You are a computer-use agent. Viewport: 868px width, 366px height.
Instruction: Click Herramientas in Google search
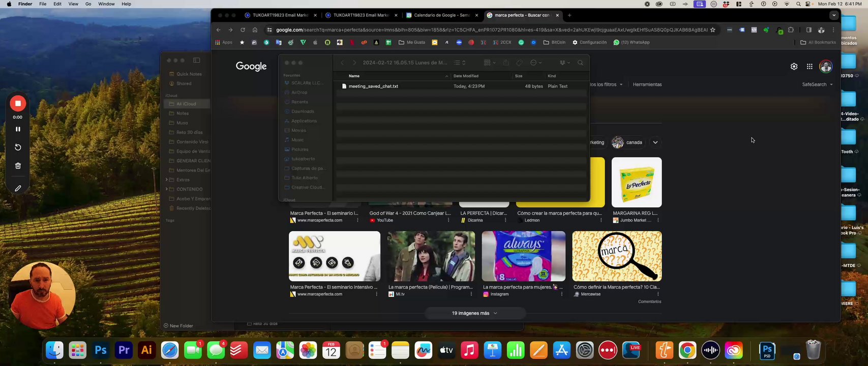pyautogui.click(x=647, y=84)
